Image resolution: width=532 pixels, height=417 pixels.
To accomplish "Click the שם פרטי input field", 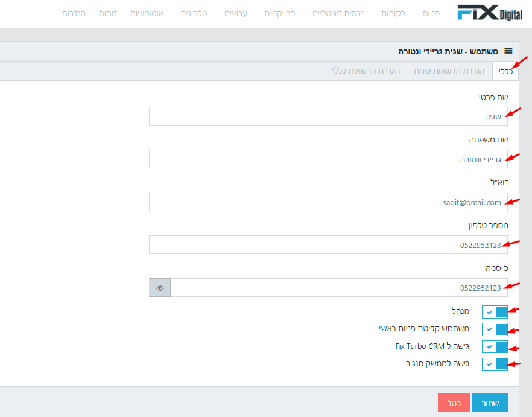I will pos(328,116).
